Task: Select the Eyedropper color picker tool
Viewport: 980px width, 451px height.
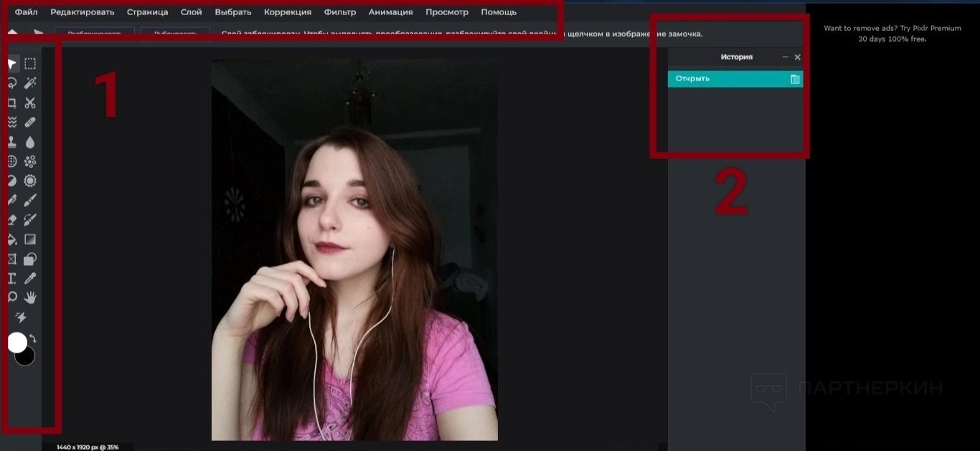Action: pyautogui.click(x=30, y=278)
